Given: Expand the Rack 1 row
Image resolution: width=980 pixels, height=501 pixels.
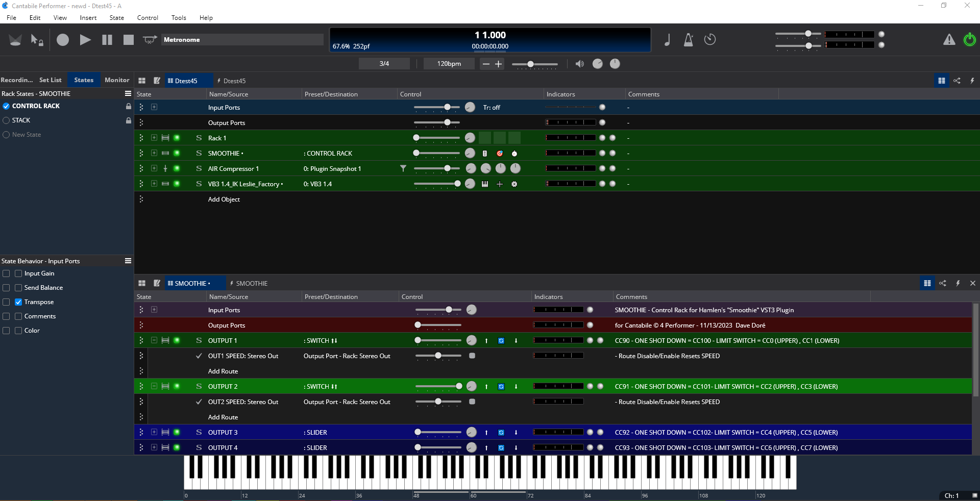Looking at the screenshot, I should coord(154,138).
